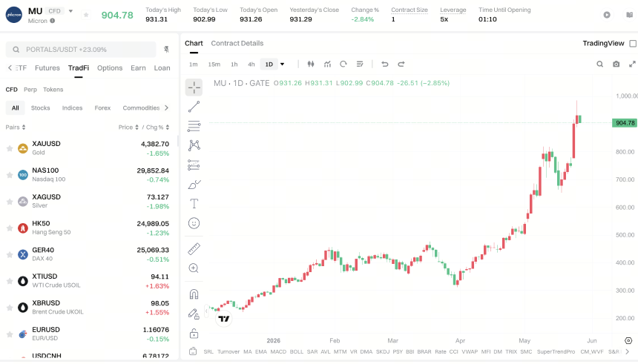Image resolution: width=638 pixels, height=364 pixels.
Task: Redo the last chart action
Action: point(401,64)
